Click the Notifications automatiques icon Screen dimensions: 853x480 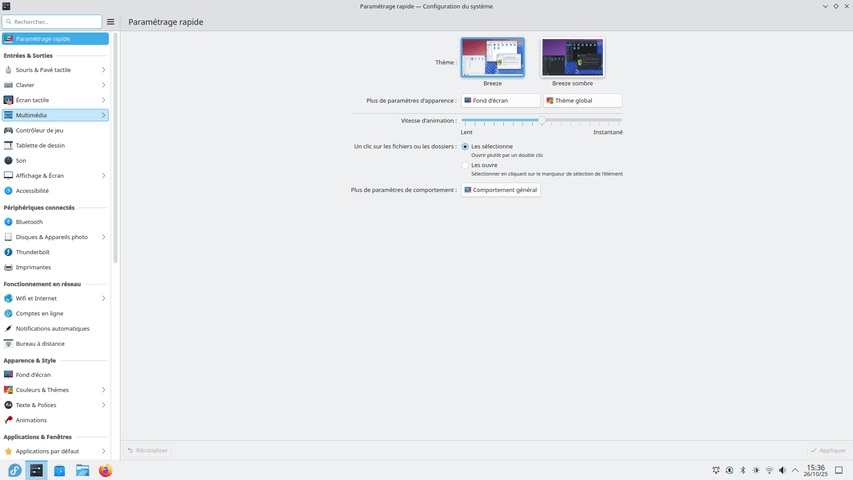[8, 329]
